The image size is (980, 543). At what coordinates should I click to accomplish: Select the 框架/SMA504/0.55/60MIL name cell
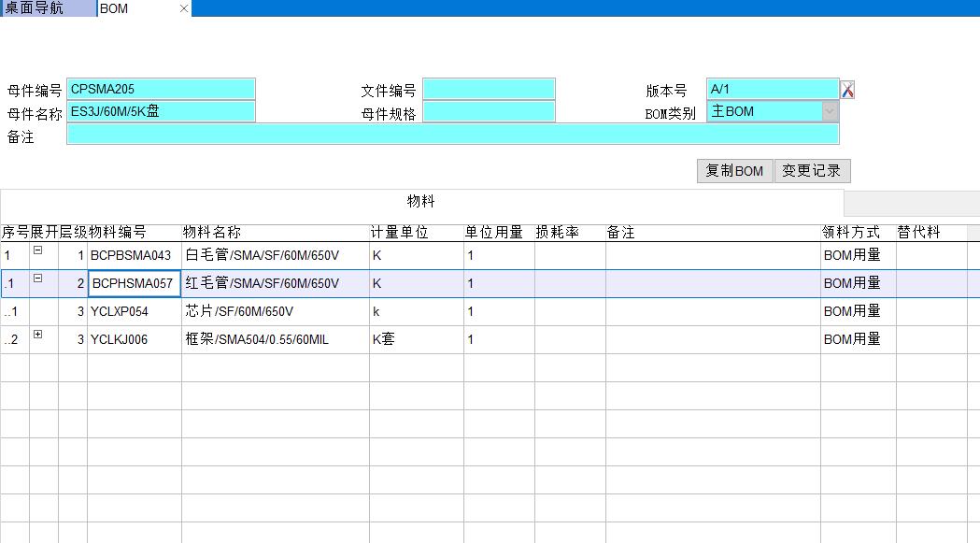(275, 340)
